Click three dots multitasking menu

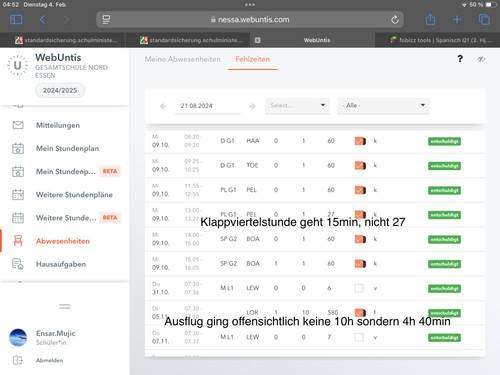pos(250,5)
